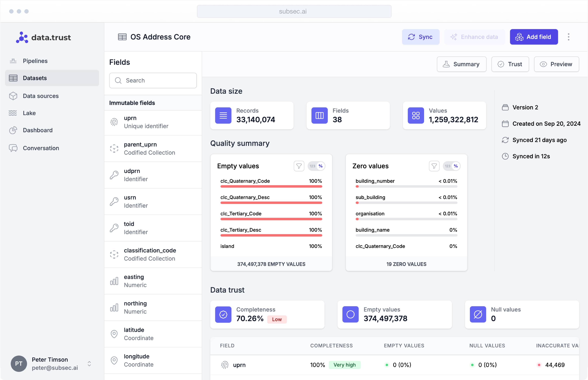The height and width of the screenshot is (380, 588).
Task: Click the Completeness shield icon
Action: [223, 315]
